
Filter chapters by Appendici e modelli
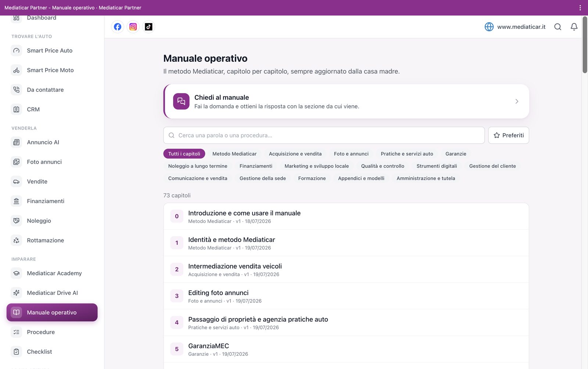pos(361,178)
